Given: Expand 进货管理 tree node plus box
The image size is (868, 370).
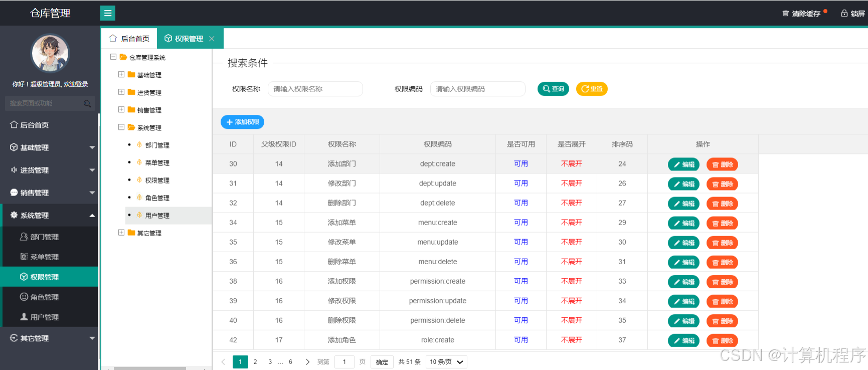Looking at the screenshot, I should pyautogui.click(x=121, y=92).
